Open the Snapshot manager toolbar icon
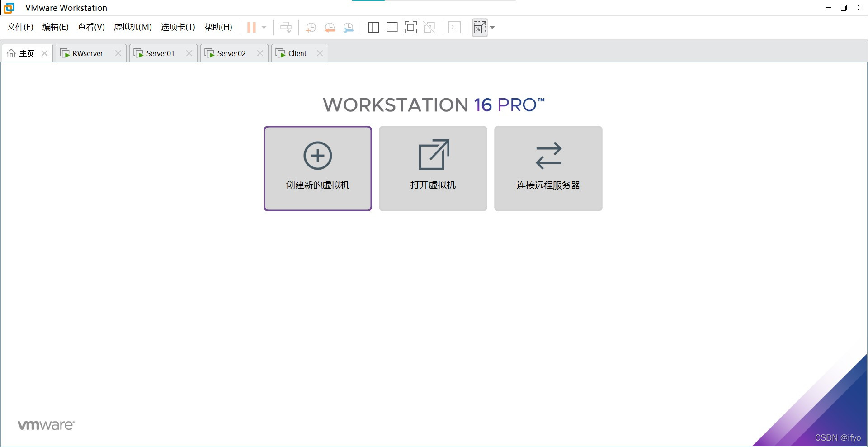Image resolution: width=868 pixels, height=447 pixels. [348, 28]
